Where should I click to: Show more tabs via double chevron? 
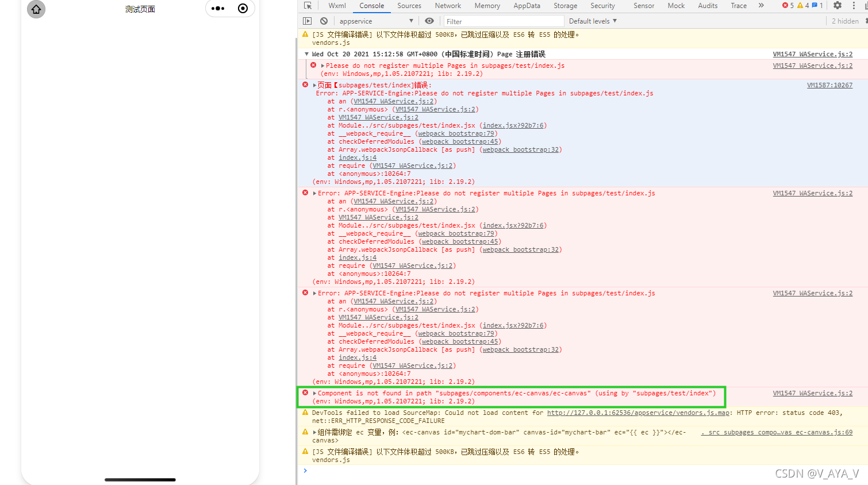click(x=761, y=6)
